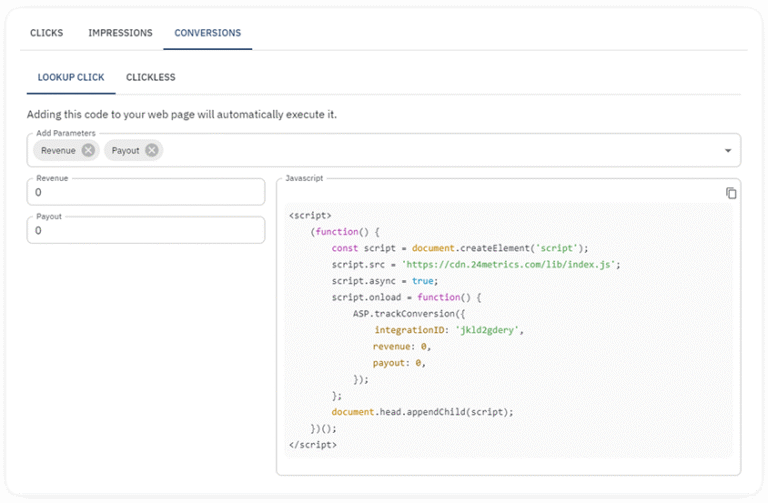Click the Payout chip label
This screenshot has width=768, height=503.
pyautogui.click(x=125, y=150)
